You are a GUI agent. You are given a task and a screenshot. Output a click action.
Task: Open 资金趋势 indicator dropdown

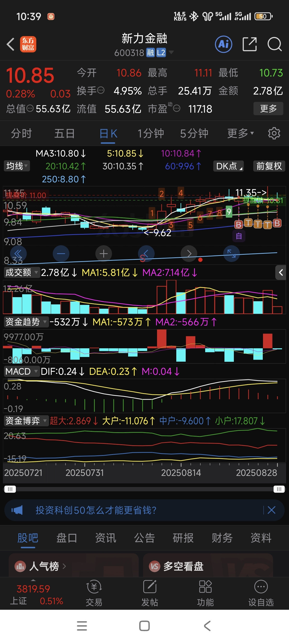click(26, 322)
